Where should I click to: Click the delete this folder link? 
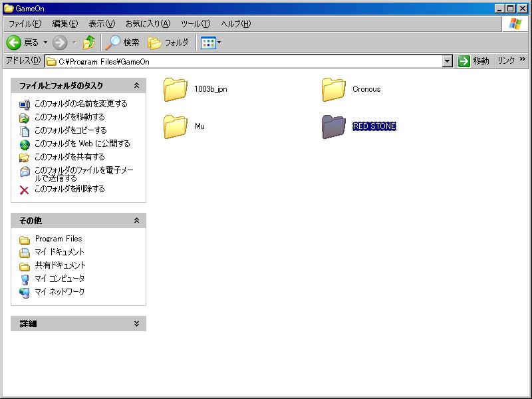pos(69,189)
